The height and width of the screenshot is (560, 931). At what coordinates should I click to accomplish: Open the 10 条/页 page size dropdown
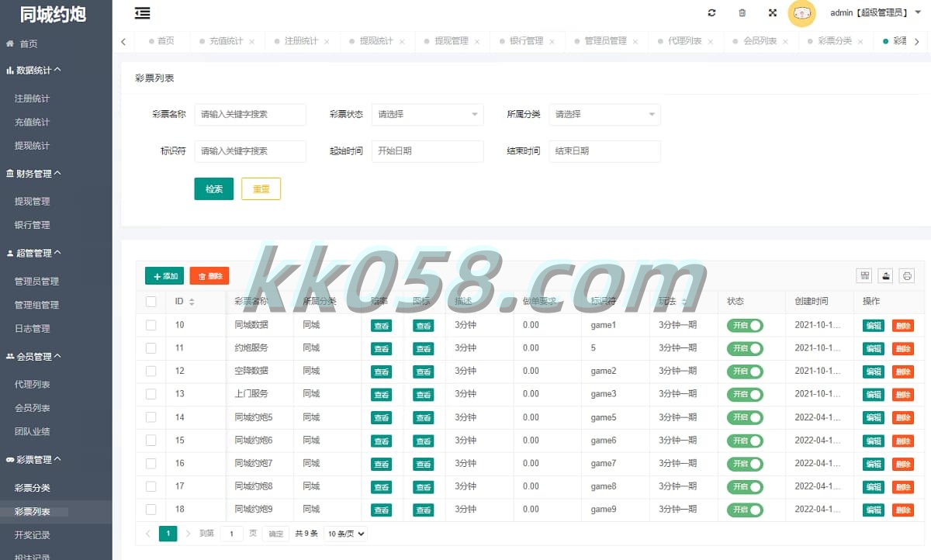tap(345, 534)
